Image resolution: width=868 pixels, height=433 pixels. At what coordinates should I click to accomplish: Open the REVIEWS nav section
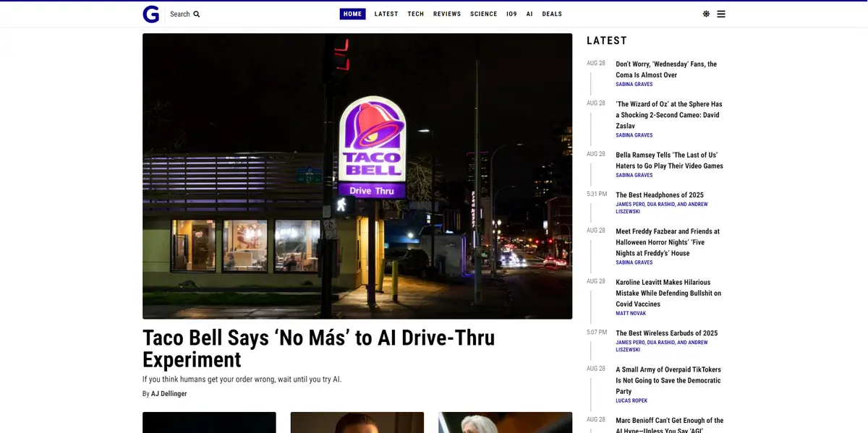tap(447, 14)
